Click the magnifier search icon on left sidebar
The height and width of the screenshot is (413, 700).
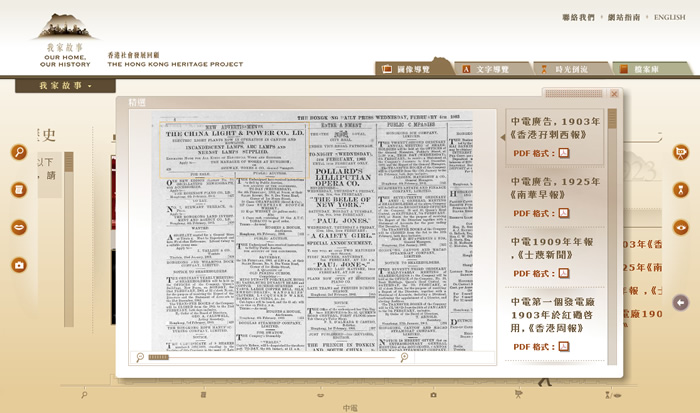coord(19,153)
